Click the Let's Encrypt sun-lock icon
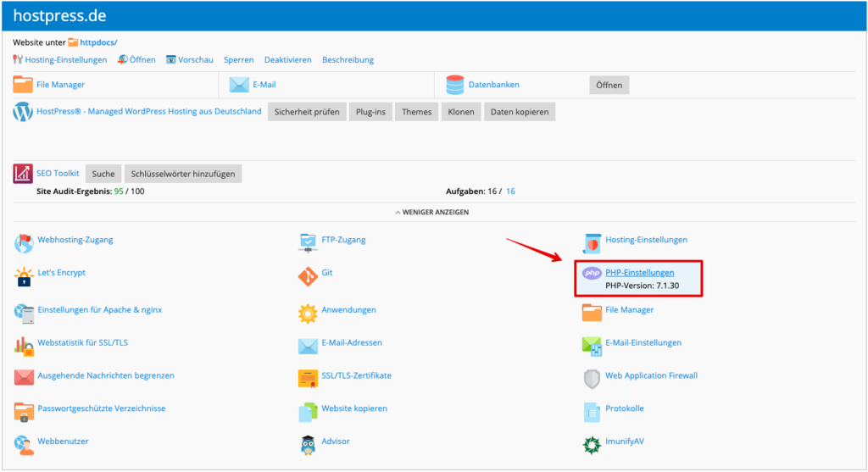The image size is (868, 472). (24, 276)
